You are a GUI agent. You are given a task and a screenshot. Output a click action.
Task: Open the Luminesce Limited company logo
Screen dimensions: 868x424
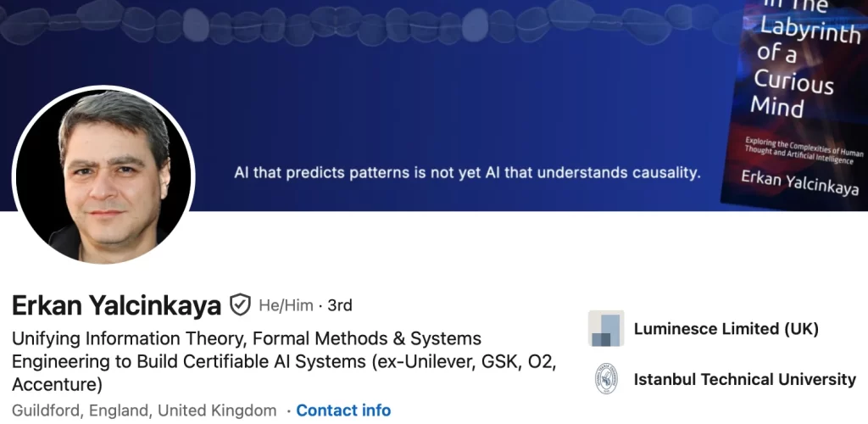click(x=606, y=328)
